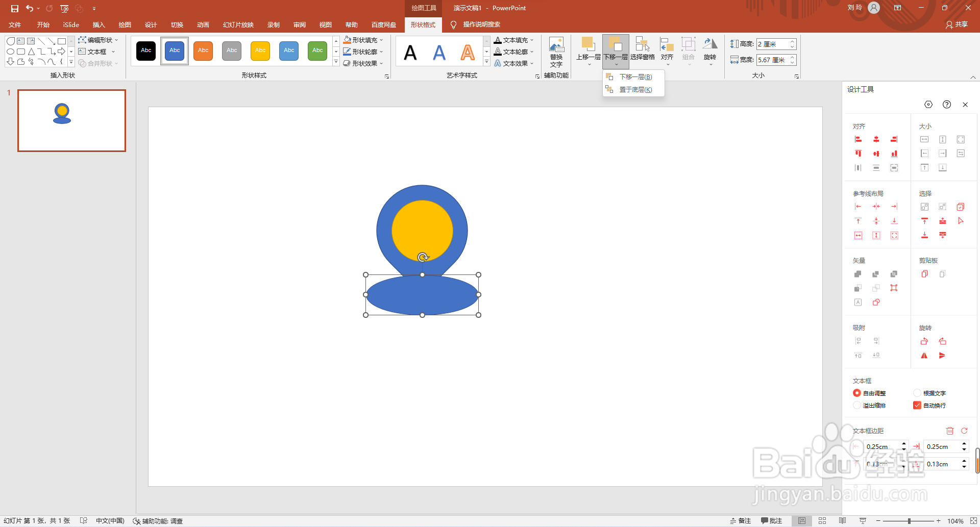Image resolution: width=980 pixels, height=527 pixels.
Task: Click align left icon in 对齐 section
Action: pyautogui.click(x=858, y=139)
